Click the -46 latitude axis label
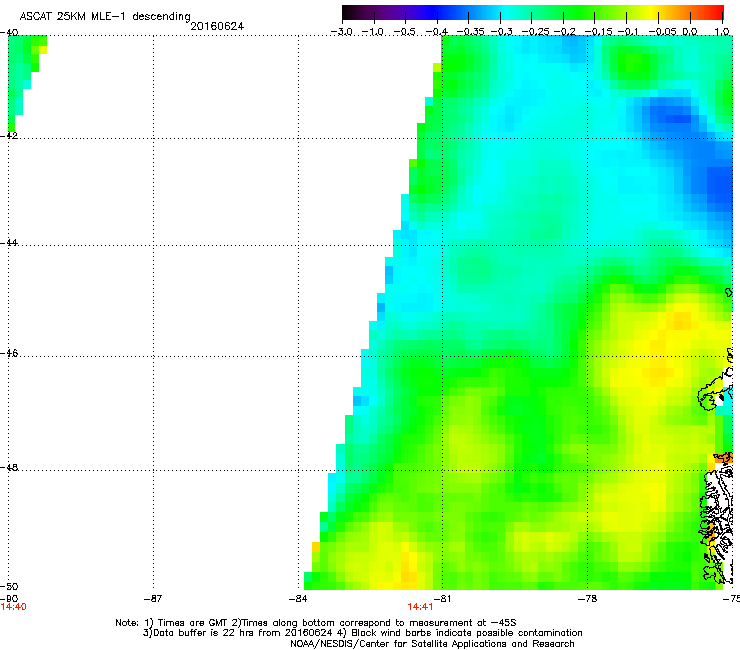740x650 pixels. pos(9,353)
